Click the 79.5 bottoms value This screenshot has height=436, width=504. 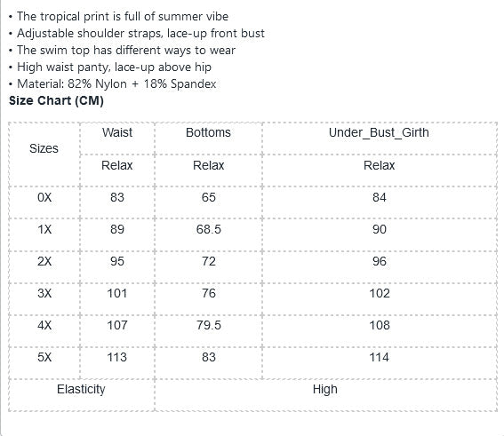[x=209, y=325]
